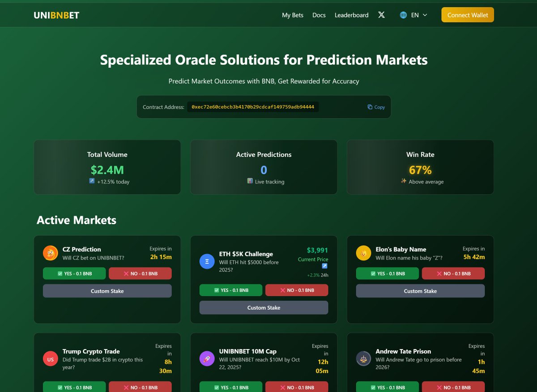This screenshot has height=392, width=537.
Task: Click the globe language icon
Action: pos(403,15)
